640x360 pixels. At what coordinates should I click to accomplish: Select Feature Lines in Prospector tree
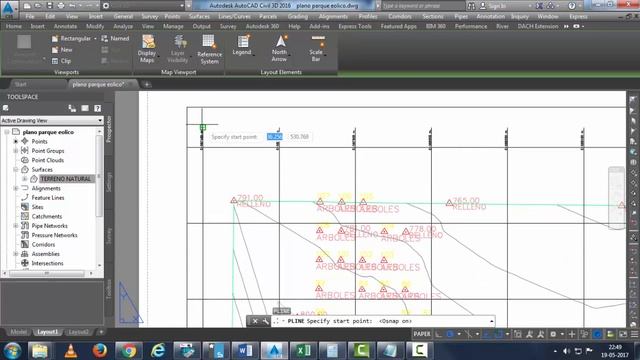point(48,198)
